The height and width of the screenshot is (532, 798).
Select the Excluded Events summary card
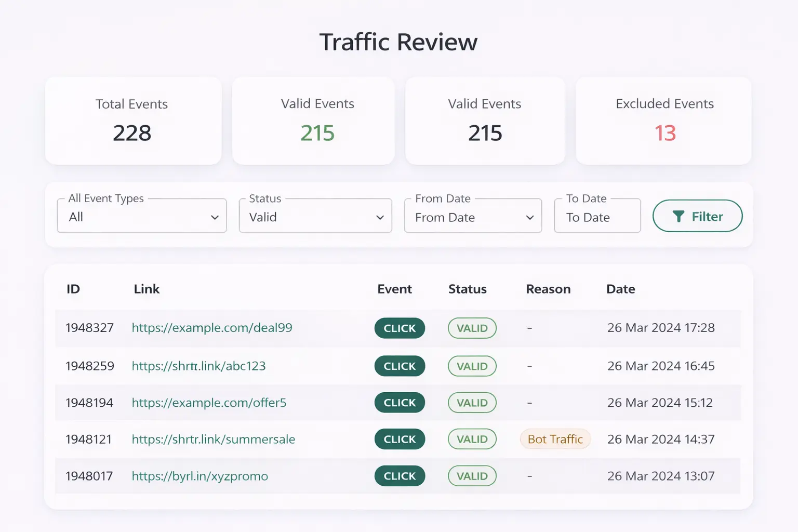click(x=664, y=121)
